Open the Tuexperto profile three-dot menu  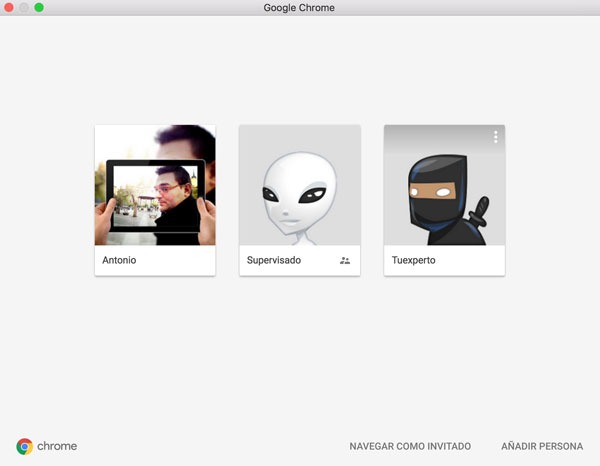pyautogui.click(x=496, y=137)
